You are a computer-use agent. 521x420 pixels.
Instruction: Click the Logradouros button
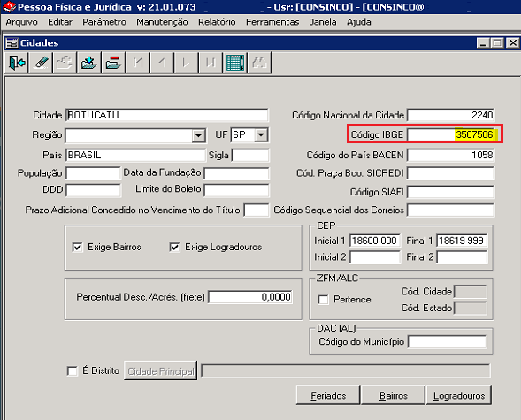[x=459, y=395]
